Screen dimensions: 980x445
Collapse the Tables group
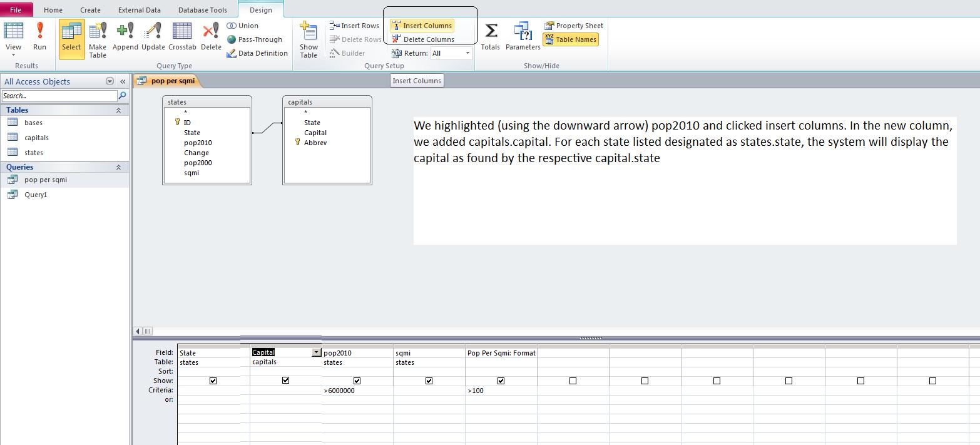coord(118,110)
